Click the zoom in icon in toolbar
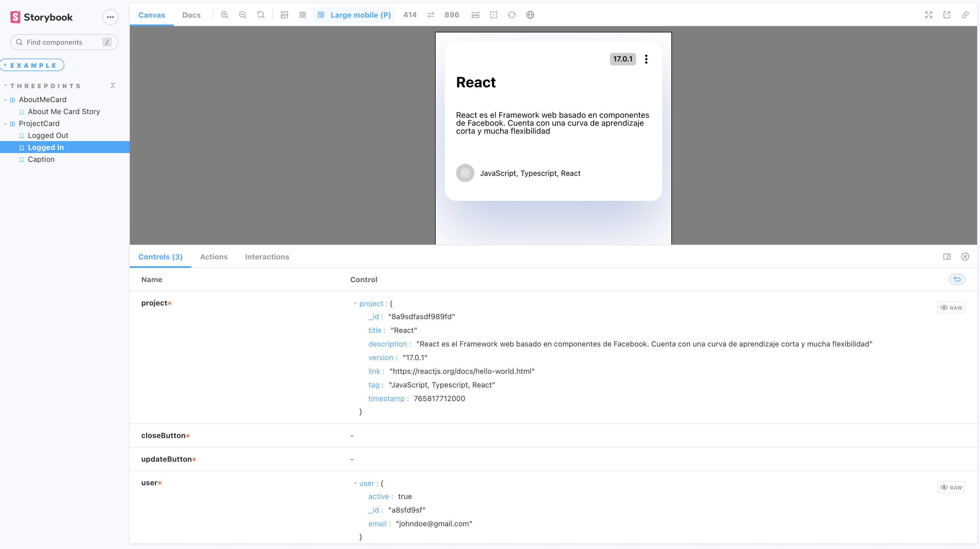This screenshot has height=549, width=980. tap(224, 15)
